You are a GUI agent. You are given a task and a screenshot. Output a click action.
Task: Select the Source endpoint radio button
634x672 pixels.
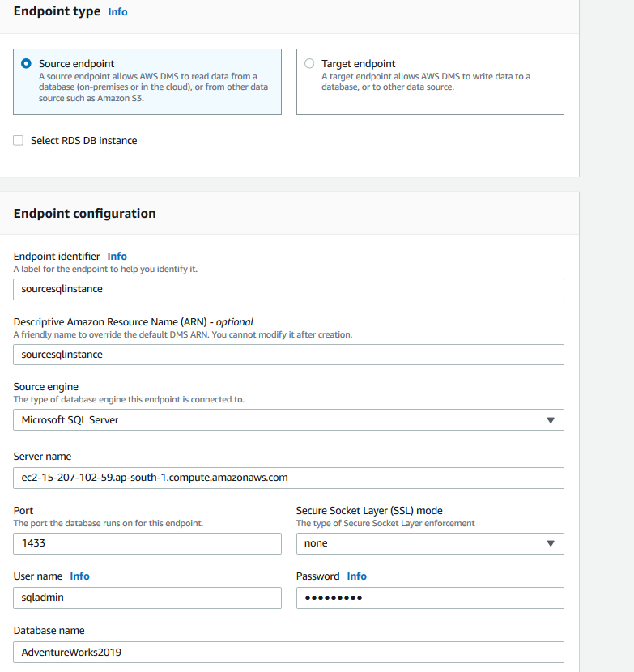[26, 63]
